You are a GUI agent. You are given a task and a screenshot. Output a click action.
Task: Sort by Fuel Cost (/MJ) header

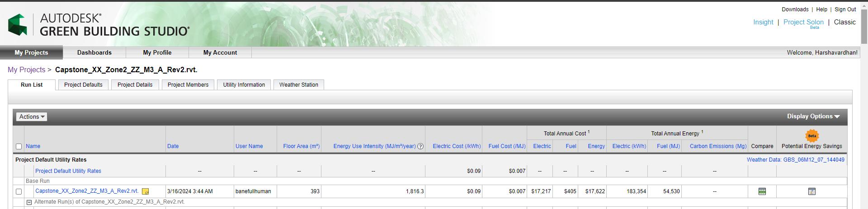pyautogui.click(x=507, y=146)
